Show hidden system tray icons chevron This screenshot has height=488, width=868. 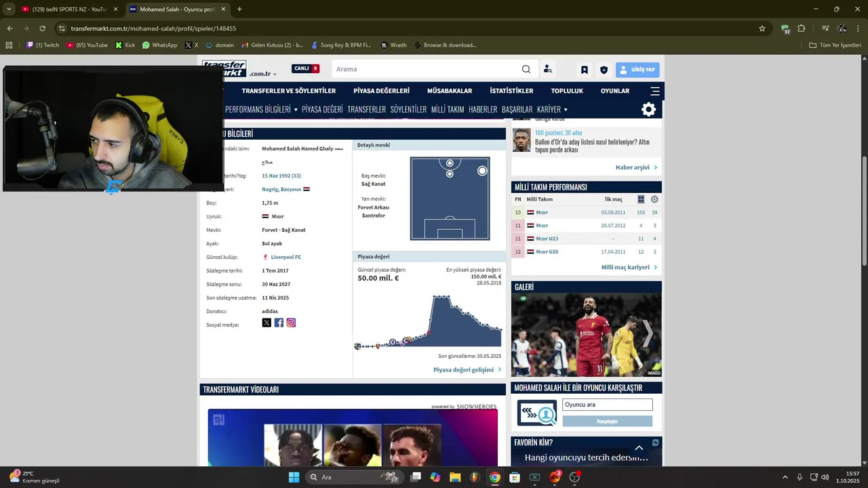point(785,477)
